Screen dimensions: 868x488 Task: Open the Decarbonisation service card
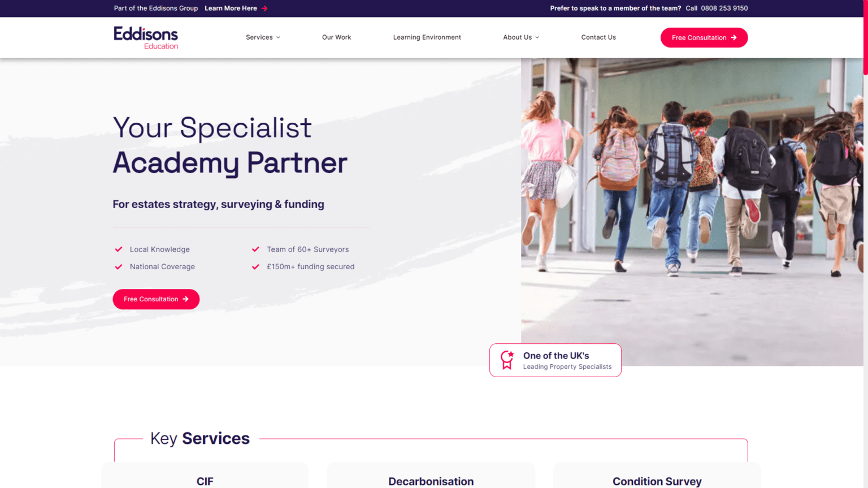(431, 476)
